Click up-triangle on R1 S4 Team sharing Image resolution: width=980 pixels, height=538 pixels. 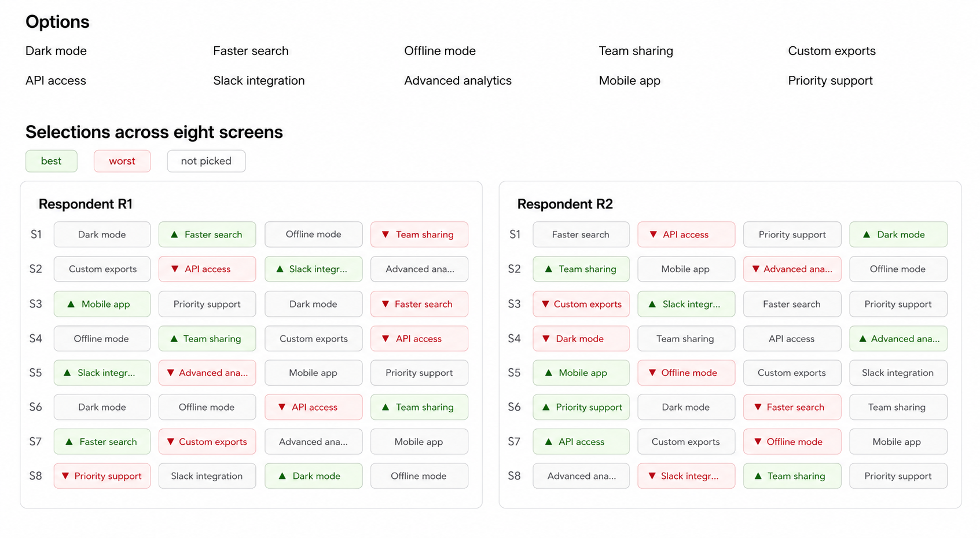tap(174, 338)
